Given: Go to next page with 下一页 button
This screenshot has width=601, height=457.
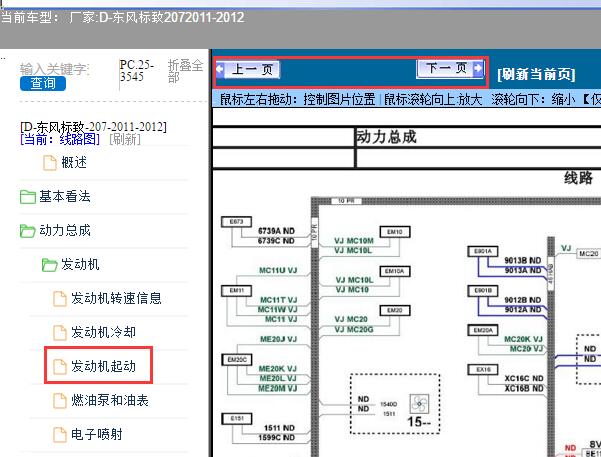Looking at the screenshot, I should pos(450,69).
